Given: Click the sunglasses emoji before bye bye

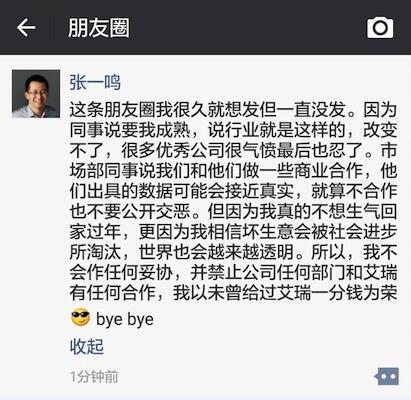Looking at the screenshot, I should 80,318.
